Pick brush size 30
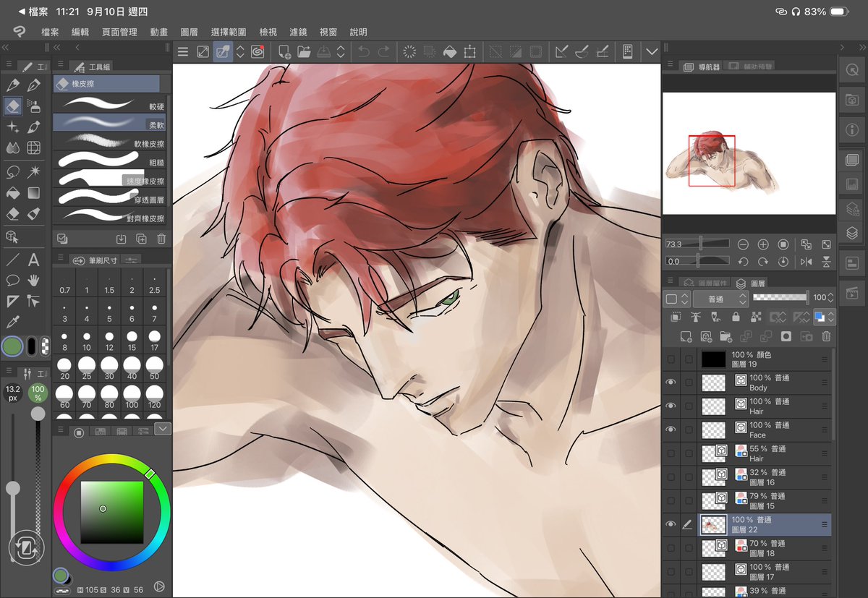 (x=109, y=367)
